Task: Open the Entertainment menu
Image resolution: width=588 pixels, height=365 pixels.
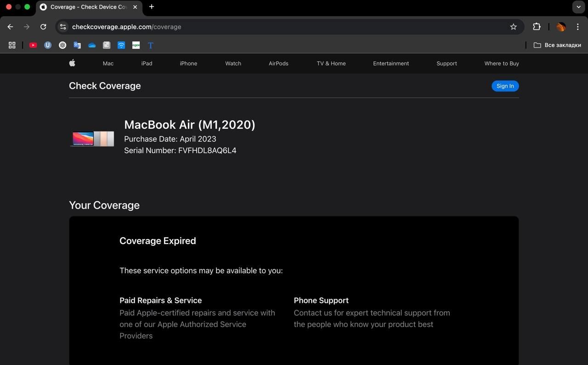Action: 391,63
